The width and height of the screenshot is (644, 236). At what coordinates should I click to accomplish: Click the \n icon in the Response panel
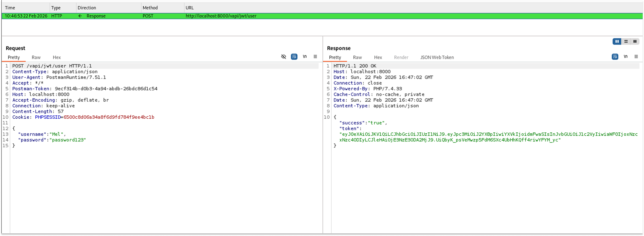pyautogui.click(x=625, y=57)
